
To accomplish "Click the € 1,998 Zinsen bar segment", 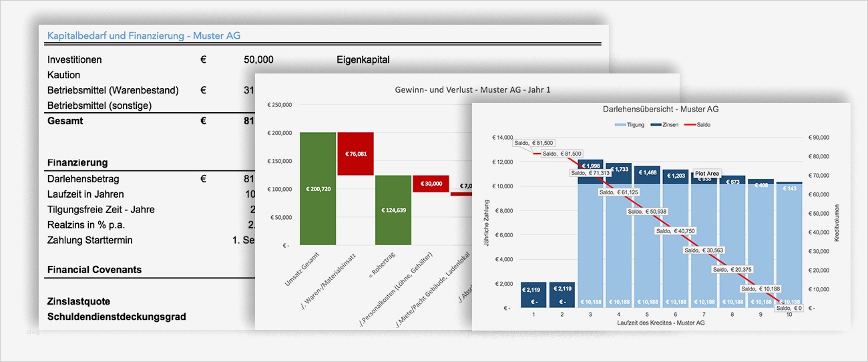I will (x=591, y=171).
